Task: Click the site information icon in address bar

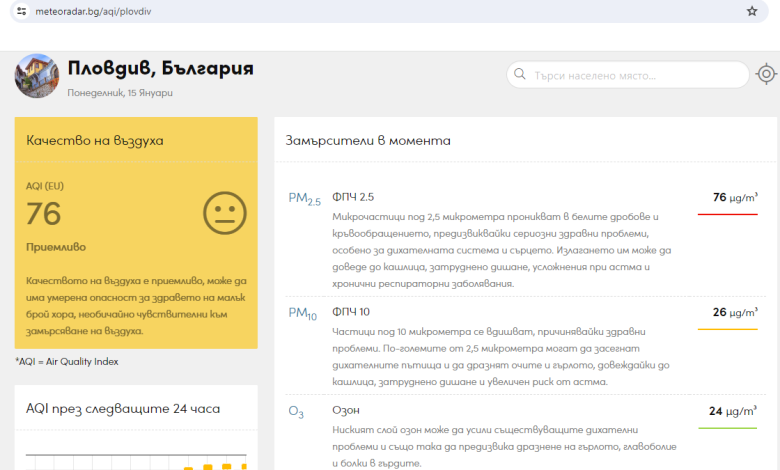Action: (21, 11)
